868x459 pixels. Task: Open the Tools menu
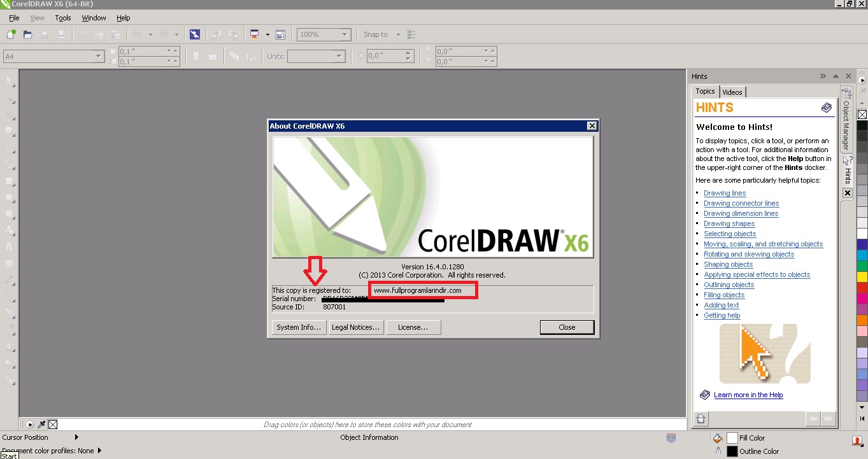[x=63, y=18]
